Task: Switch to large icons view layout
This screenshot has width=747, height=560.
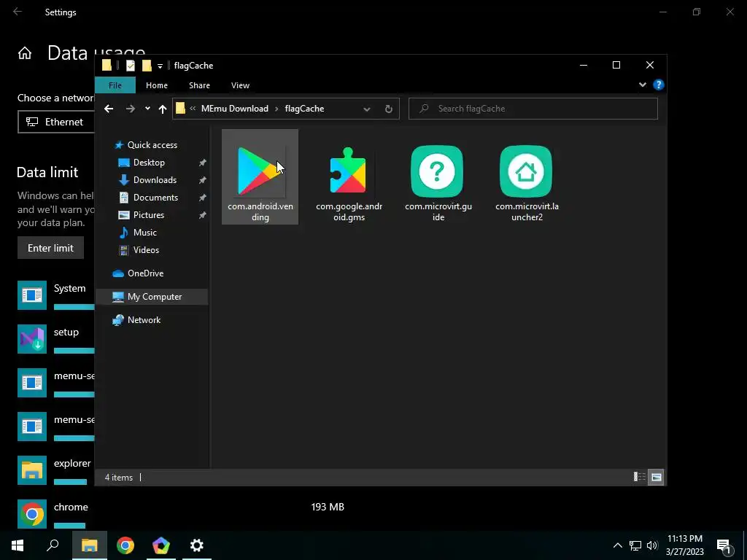Action: (x=656, y=477)
